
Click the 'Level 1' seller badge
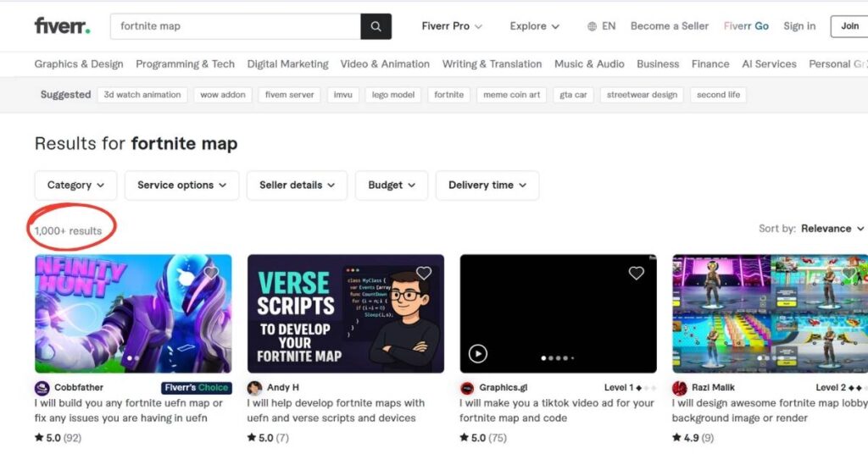point(631,388)
